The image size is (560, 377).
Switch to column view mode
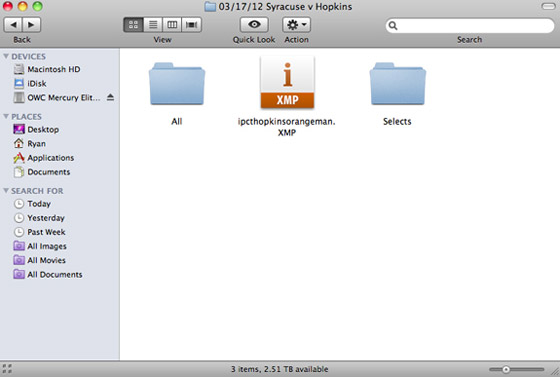172,25
